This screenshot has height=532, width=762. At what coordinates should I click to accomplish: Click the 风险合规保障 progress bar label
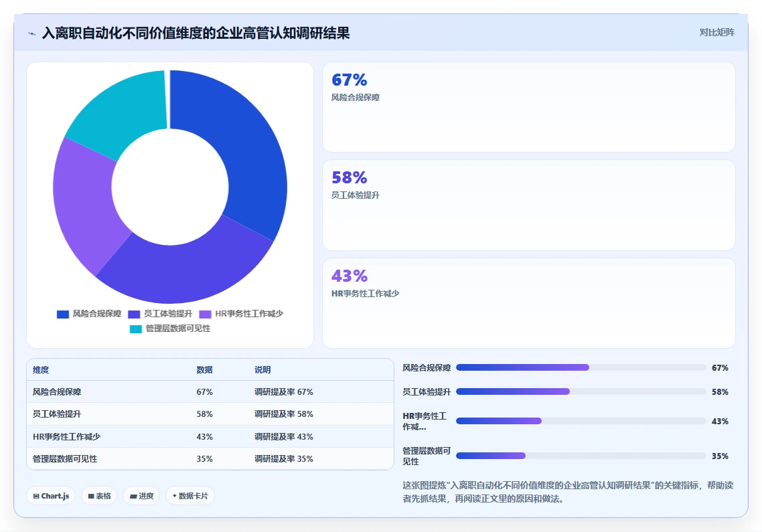tap(426, 368)
